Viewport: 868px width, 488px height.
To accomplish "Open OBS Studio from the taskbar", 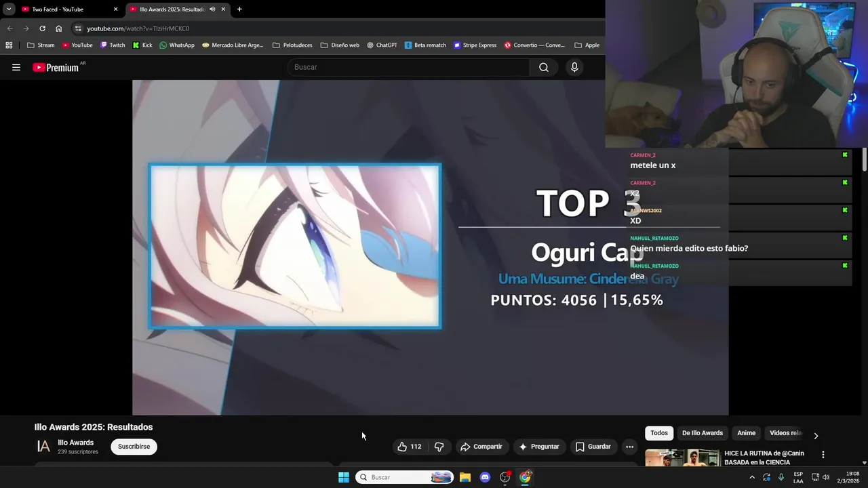I will [x=505, y=477].
